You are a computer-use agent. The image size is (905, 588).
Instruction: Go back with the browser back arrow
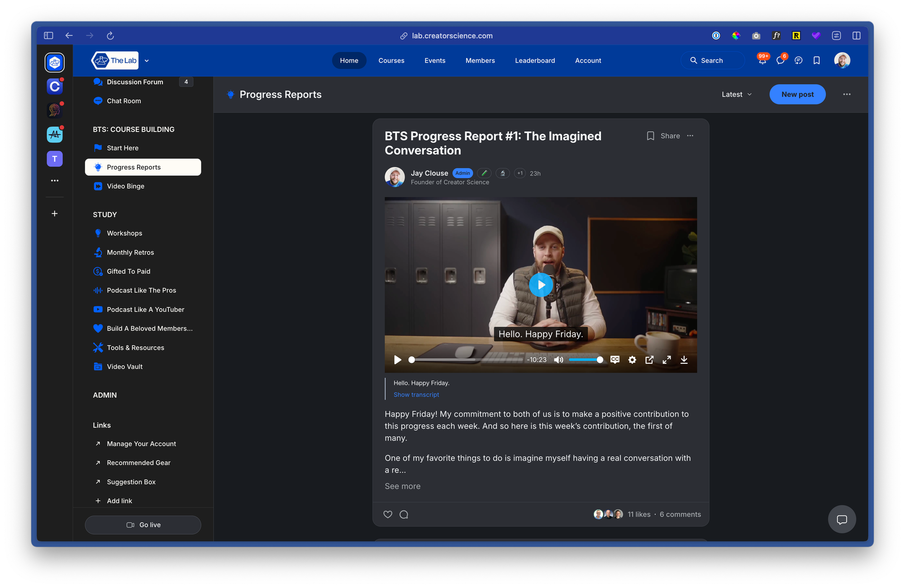(x=69, y=35)
